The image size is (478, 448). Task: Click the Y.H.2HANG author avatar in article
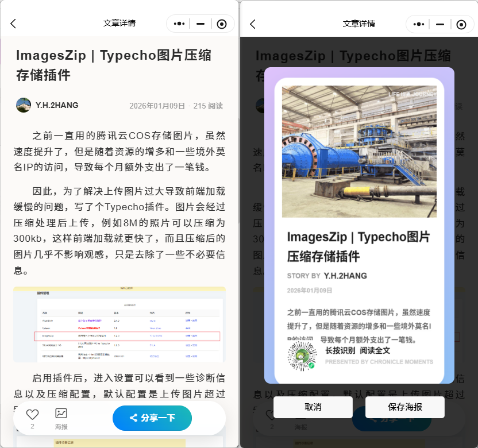[x=24, y=105]
